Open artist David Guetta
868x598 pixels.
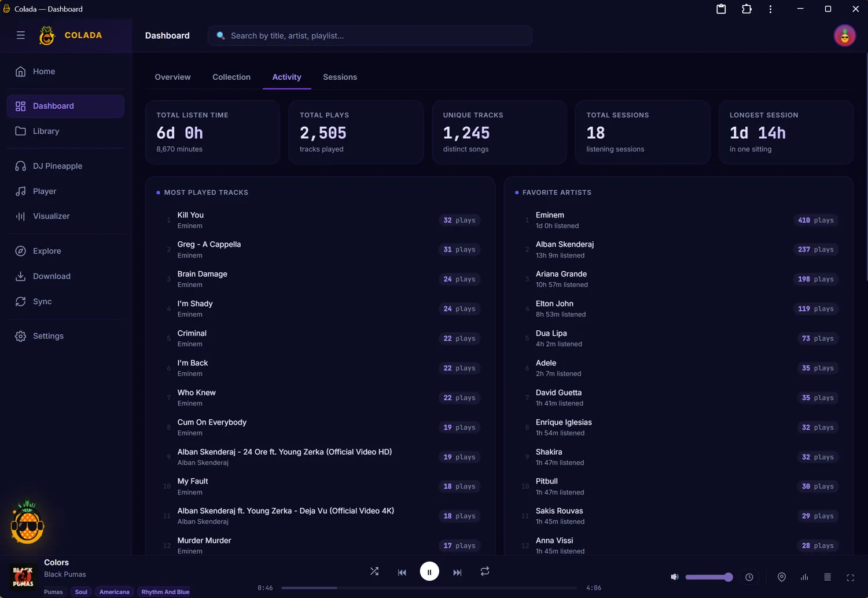click(678, 398)
